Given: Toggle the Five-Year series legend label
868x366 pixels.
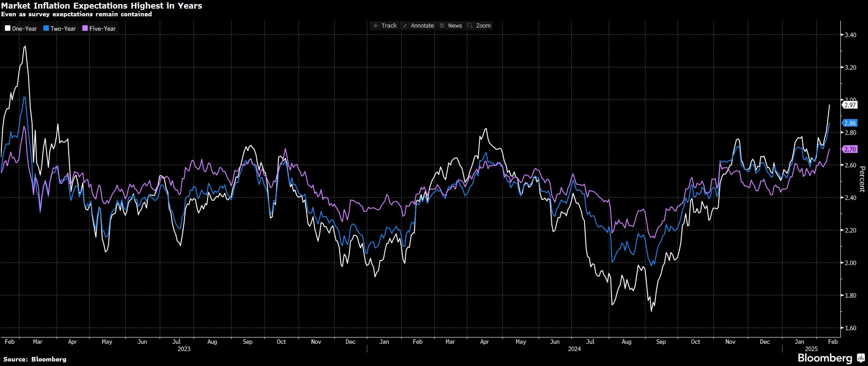Looking at the screenshot, I should tap(103, 29).
